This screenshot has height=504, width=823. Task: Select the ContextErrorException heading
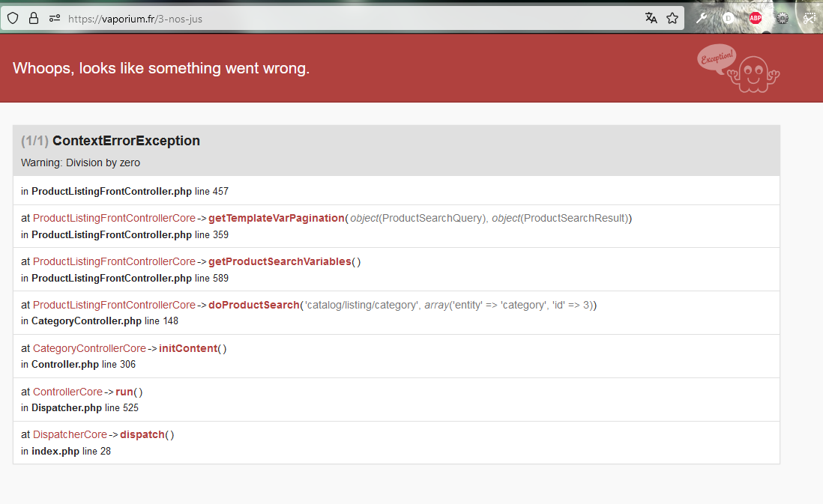tap(126, 141)
